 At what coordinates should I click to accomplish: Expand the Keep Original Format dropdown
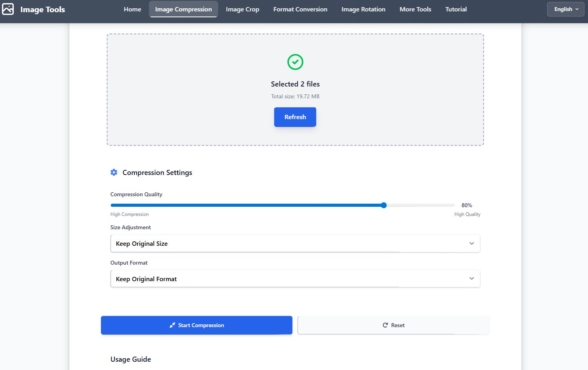295,279
